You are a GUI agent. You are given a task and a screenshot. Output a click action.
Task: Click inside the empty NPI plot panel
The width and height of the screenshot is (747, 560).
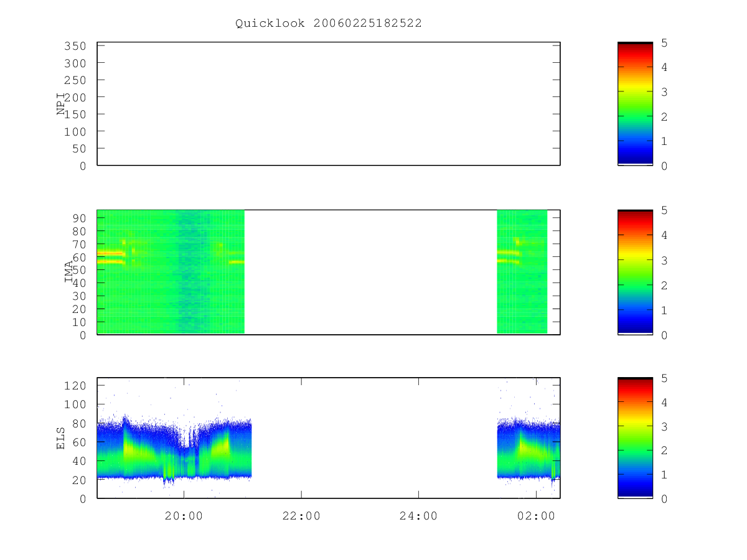329,103
